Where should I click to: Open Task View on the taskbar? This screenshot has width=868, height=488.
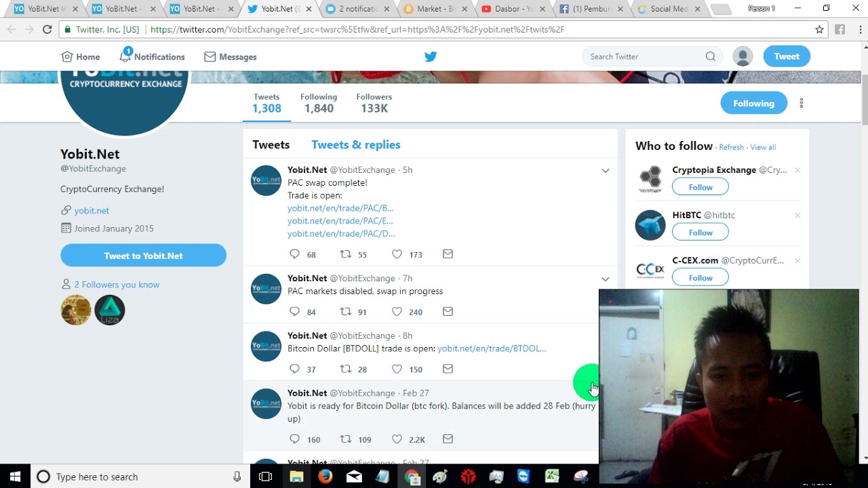pos(266,476)
